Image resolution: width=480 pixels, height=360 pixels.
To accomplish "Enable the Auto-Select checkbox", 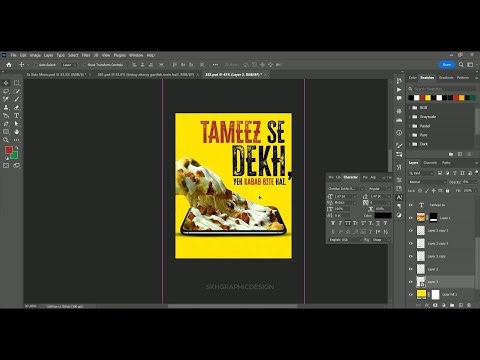I will coord(36,65).
